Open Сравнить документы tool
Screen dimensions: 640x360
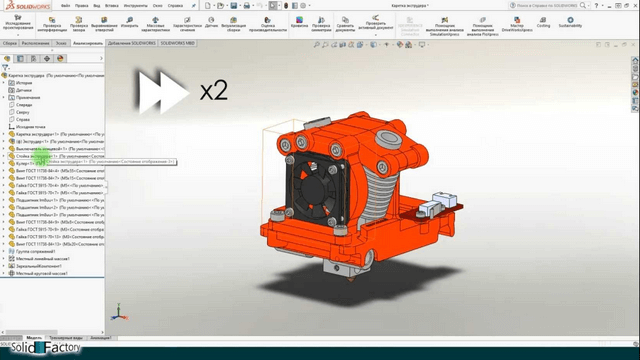pos(345,24)
